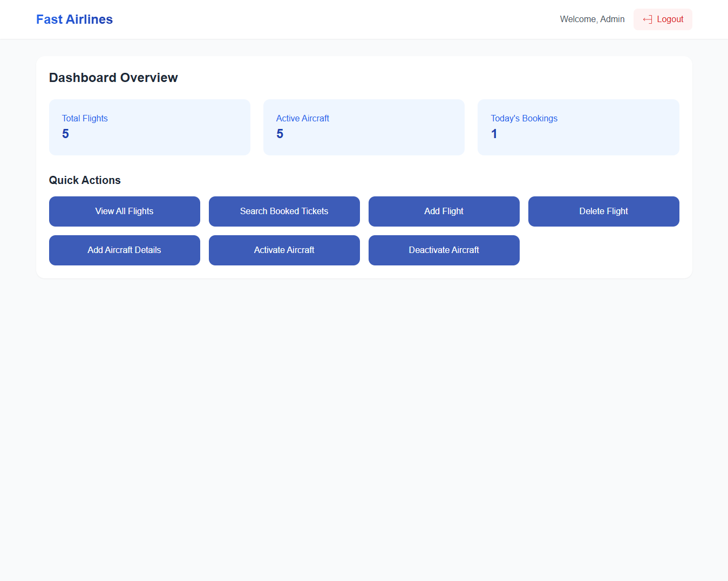
Task: Click the Quick Actions heading
Action: pyautogui.click(x=85, y=180)
